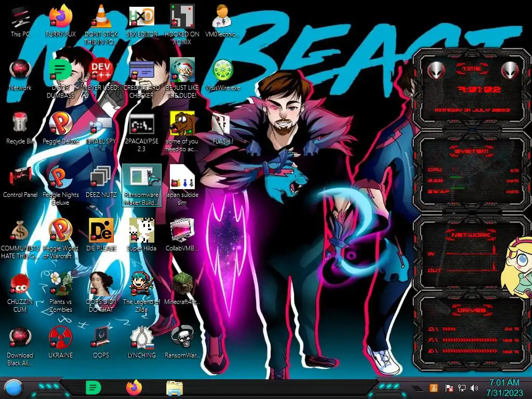Screen dimensions: 532x399
Task: Click the RAM usage meter in SYSTEM widget
Action: pos(473,180)
